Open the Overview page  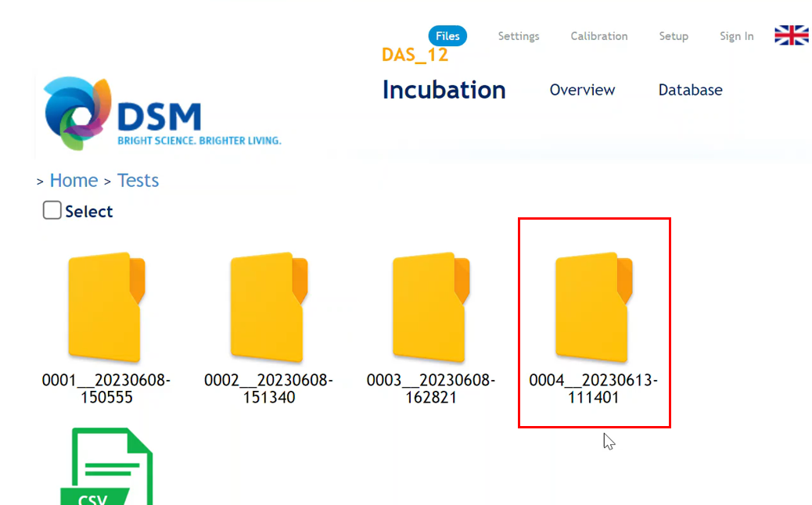(x=582, y=90)
